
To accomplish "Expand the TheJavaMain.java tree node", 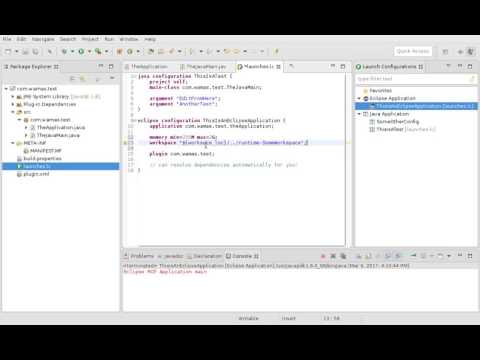I will click(x=26, y=135).
